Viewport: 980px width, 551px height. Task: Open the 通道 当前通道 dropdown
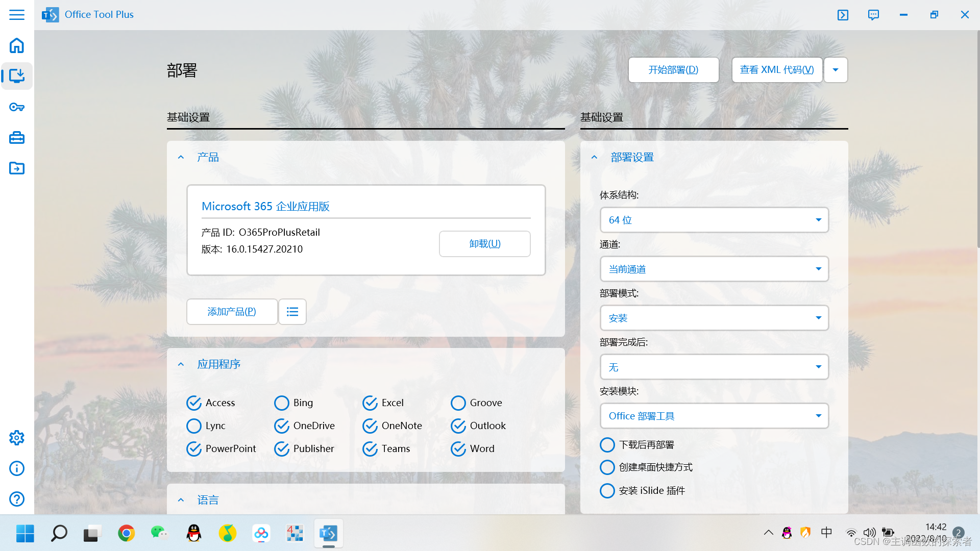click(x=714, y=269)
